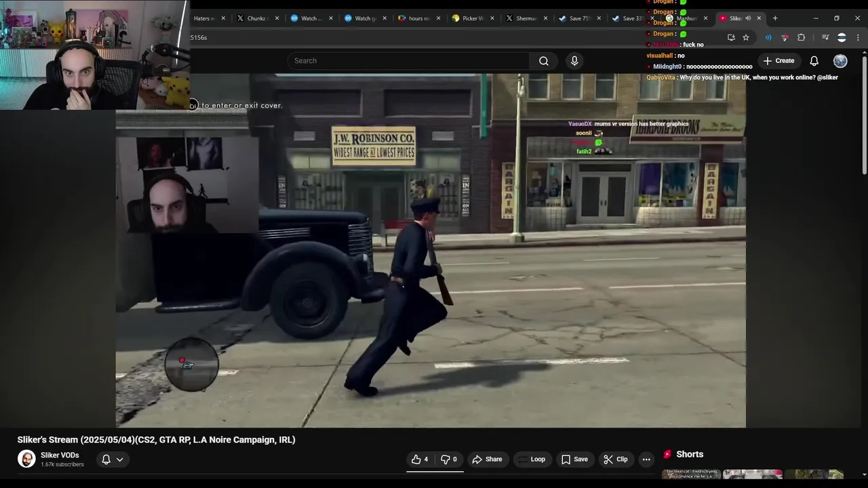Screen dimensions: 868x488
Task: Expand subscription notification bell dropdown
Action: (x=113, y=460)
